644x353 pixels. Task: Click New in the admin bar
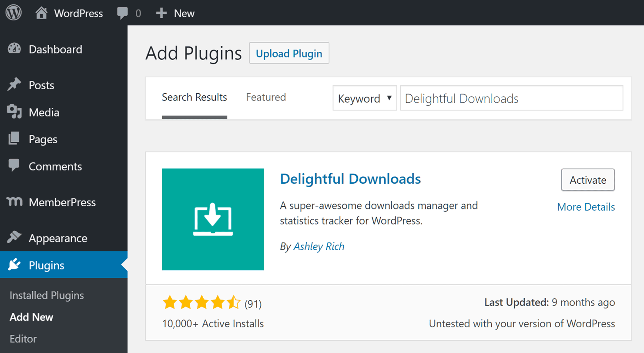click(x=184, y=13)
